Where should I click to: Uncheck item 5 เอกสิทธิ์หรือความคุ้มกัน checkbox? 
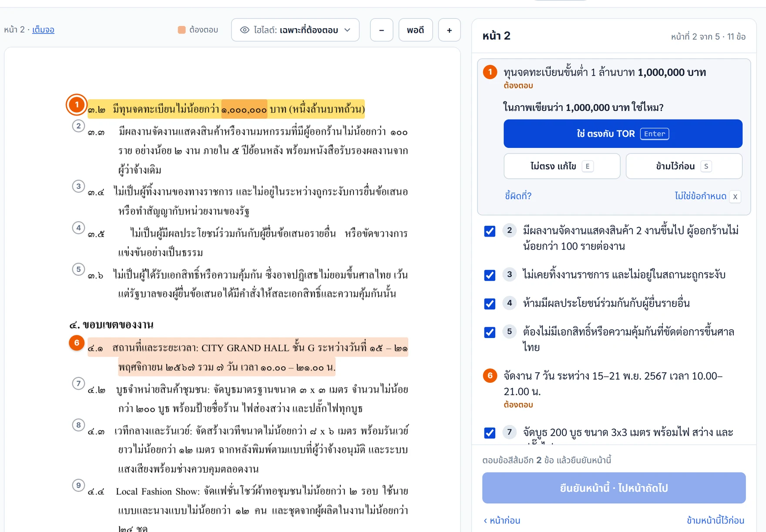[x=490, y=332]
